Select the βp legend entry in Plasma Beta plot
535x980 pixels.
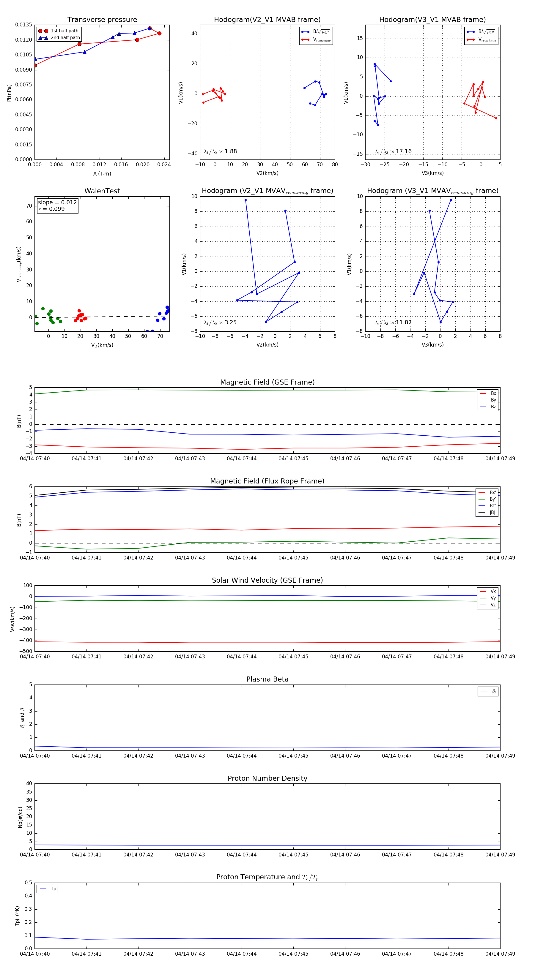pos(488,691)
